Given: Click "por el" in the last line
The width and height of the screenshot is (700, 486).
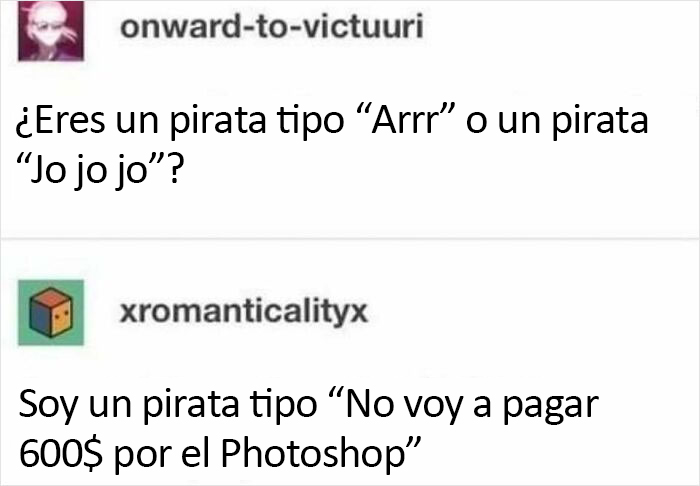Looking at the screenshot, I should (x=162, y=454).
